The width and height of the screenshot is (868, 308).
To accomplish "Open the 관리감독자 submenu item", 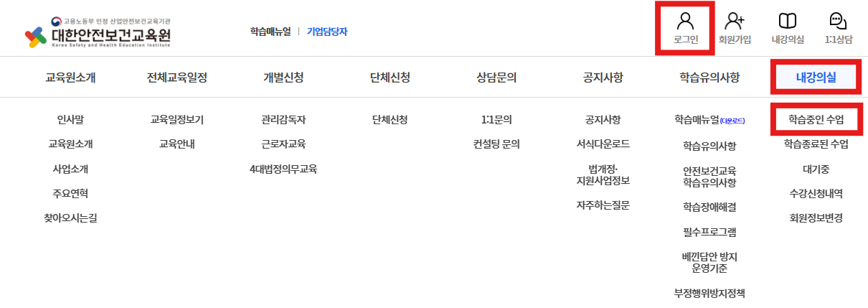I will pyautogui.click(x=283, y=119).
